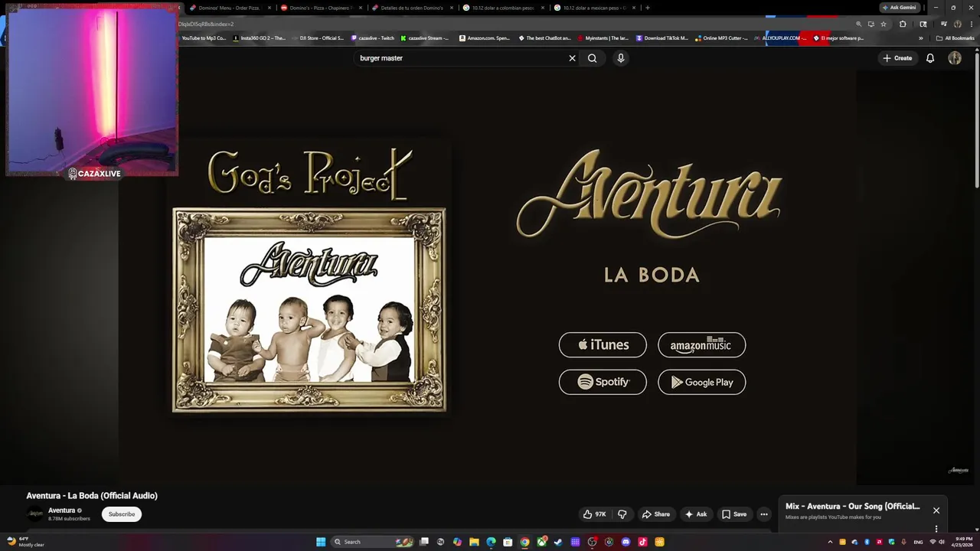Bookmark this page with the star icon

coord(883,24)
